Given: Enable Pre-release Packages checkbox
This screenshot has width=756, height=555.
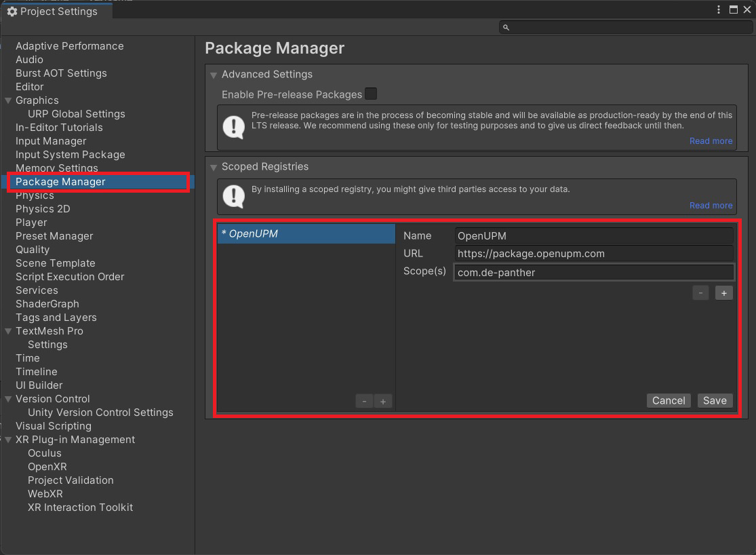Looking at the screenshot, I should click(371, 94).
